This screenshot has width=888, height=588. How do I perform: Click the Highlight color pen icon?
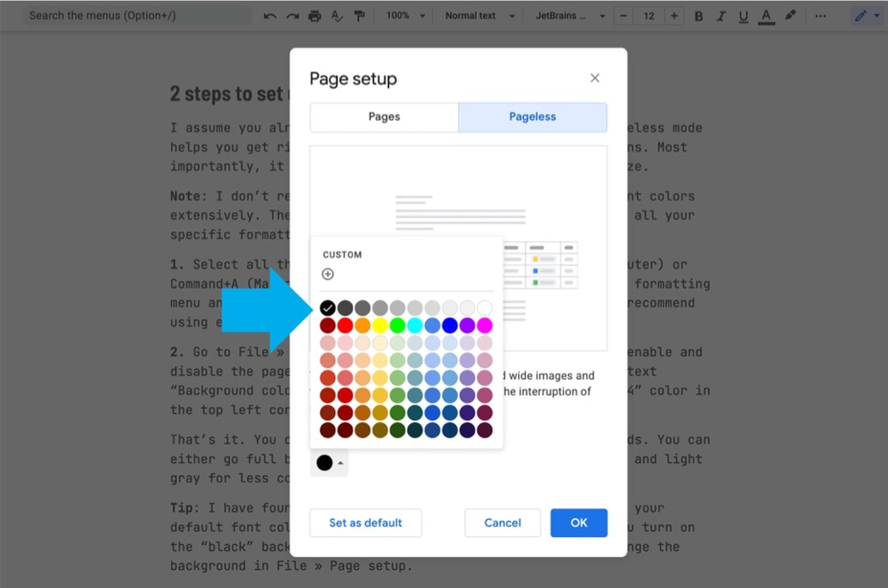pos(789,16)
